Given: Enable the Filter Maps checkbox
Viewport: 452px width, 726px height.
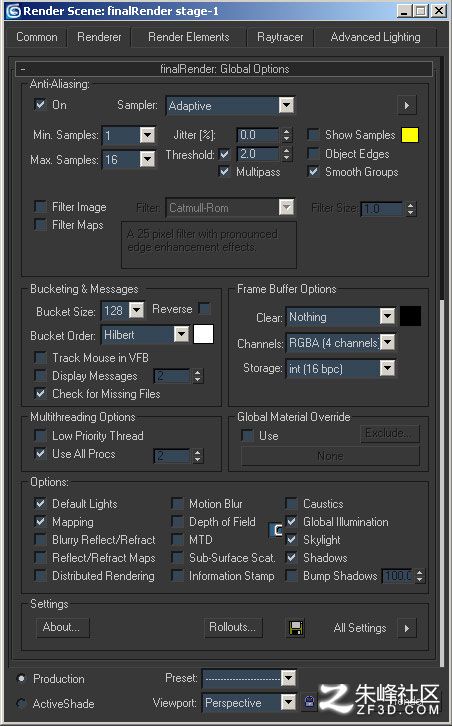Looking at the screenshot, I should point(40,225).
